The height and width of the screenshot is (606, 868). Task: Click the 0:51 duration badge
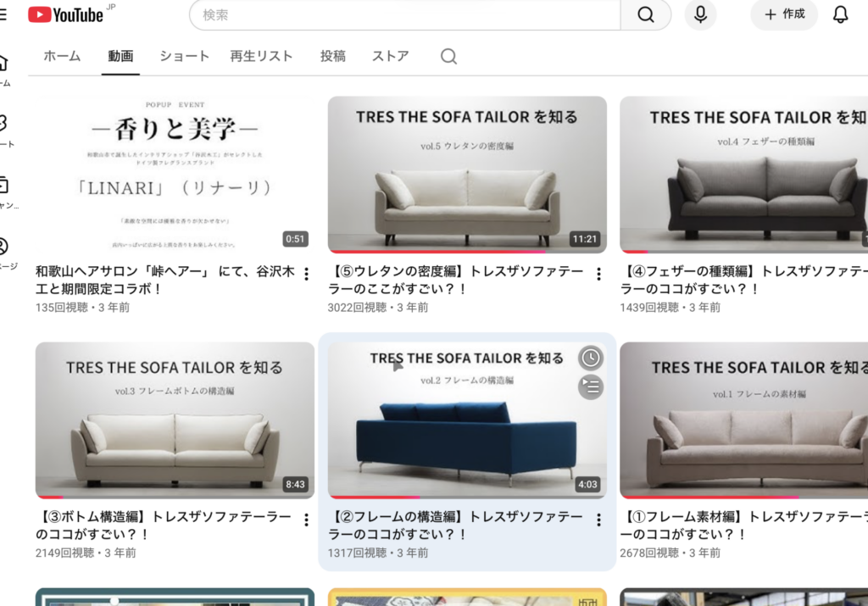295,239
